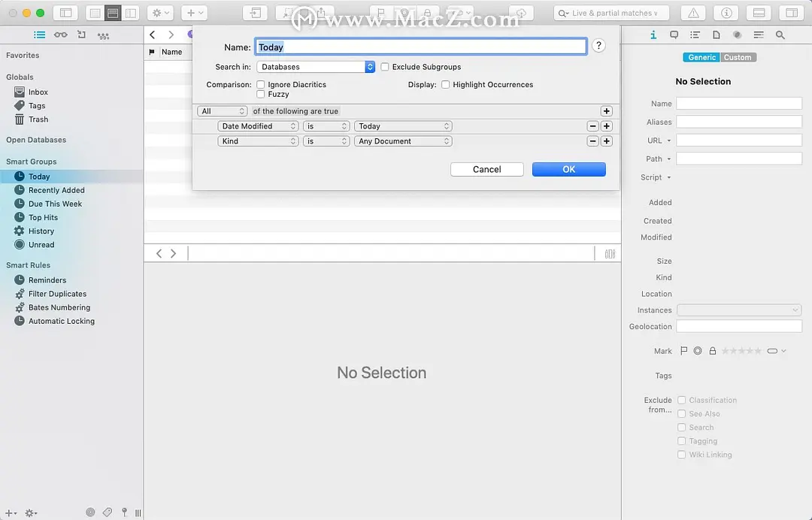Toggle the inspector panel toolbar icon
812x520 pixels.
[791, 13]
